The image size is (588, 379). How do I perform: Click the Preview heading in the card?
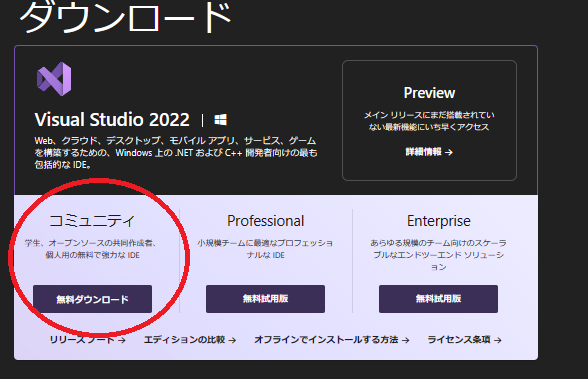tap(429, 93)
